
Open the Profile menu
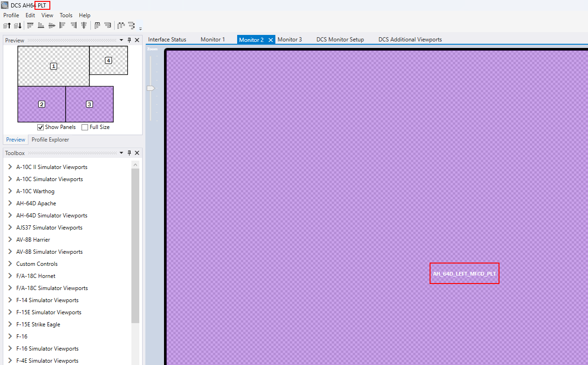pos(11,15)
